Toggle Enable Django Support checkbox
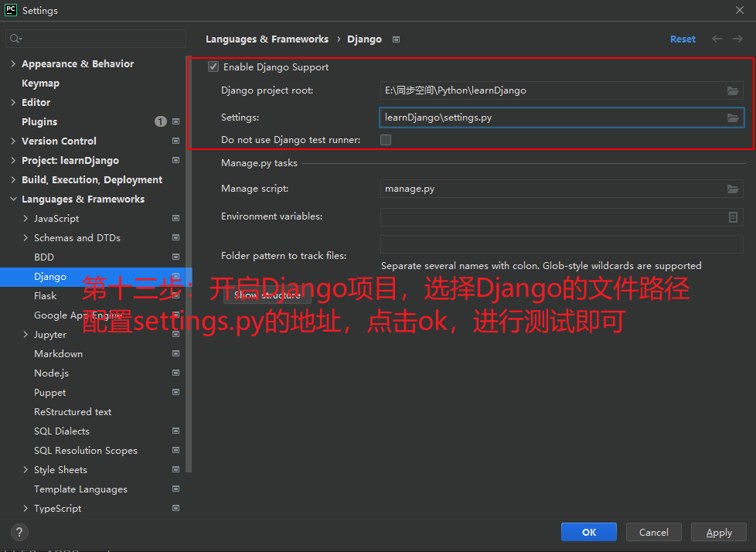The height and width of the screenshot is (552, 756). [x=213, y=66]
